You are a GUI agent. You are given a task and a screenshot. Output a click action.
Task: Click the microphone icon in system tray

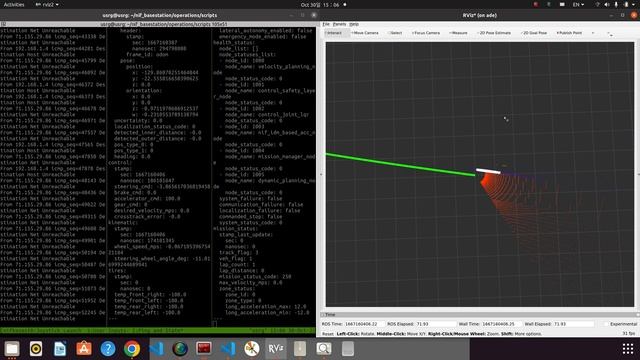coord(616,4)
